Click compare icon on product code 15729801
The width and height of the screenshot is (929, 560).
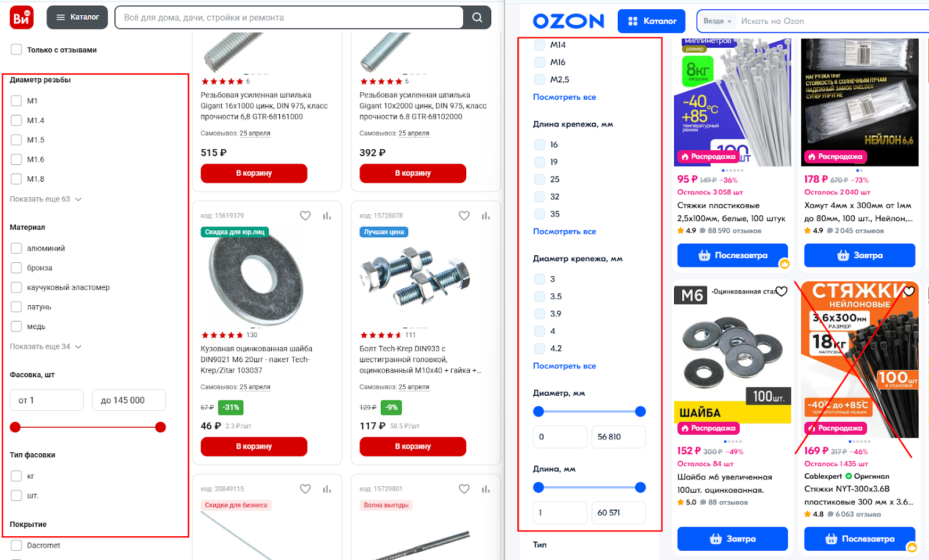[486, 489]
